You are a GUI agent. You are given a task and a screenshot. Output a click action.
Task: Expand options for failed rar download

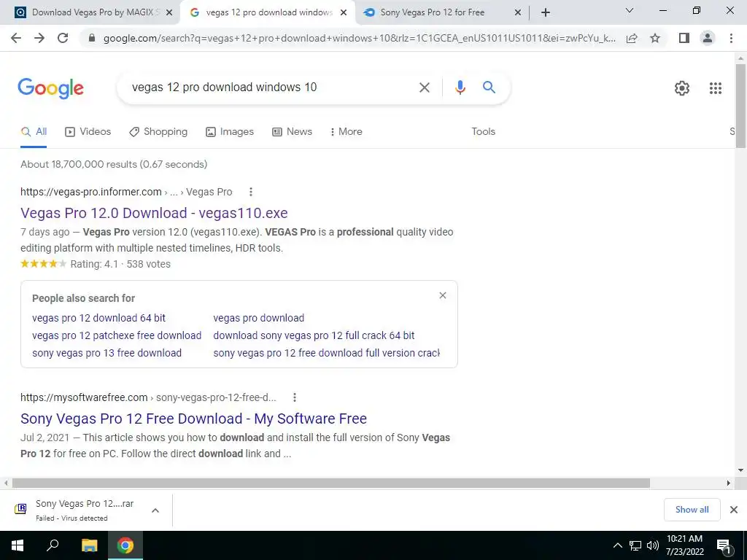click(x=155, y=510)
